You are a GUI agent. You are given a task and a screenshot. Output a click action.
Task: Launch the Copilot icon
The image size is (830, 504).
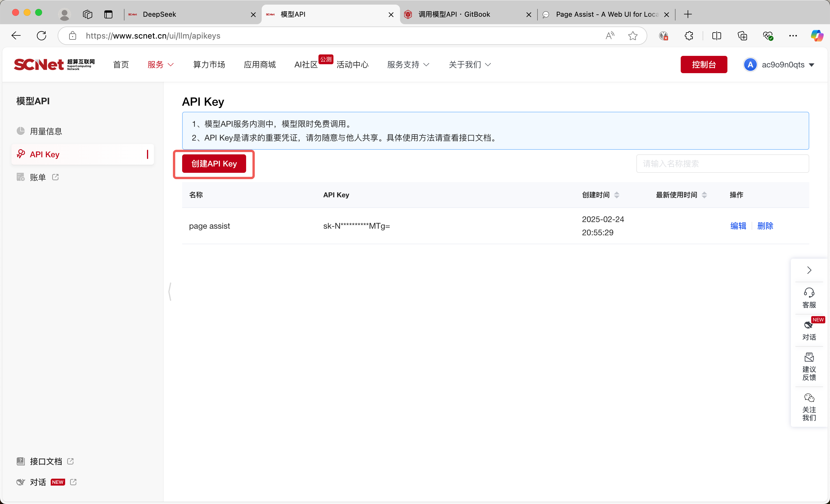point(817,36)
